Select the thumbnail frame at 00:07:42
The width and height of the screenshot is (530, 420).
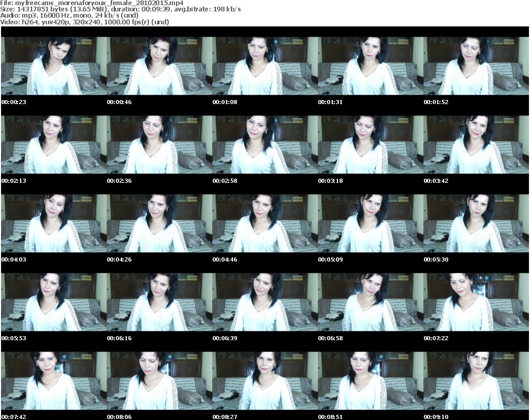coord(54,381)
